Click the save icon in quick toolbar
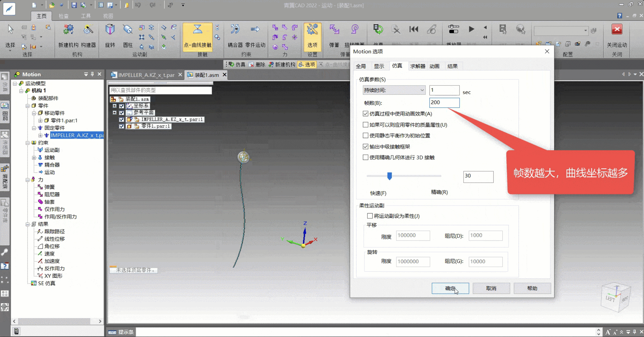The image size is (644, 337). coord(74,5)
